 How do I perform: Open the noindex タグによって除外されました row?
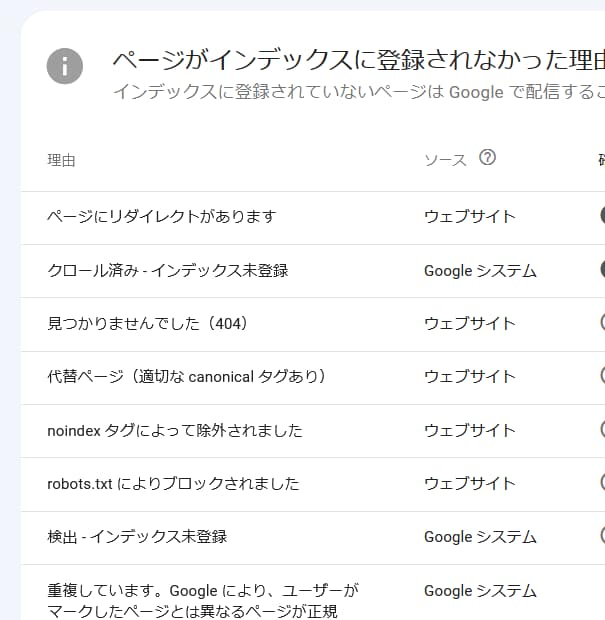pyautogui.click(x=313, y=431)
